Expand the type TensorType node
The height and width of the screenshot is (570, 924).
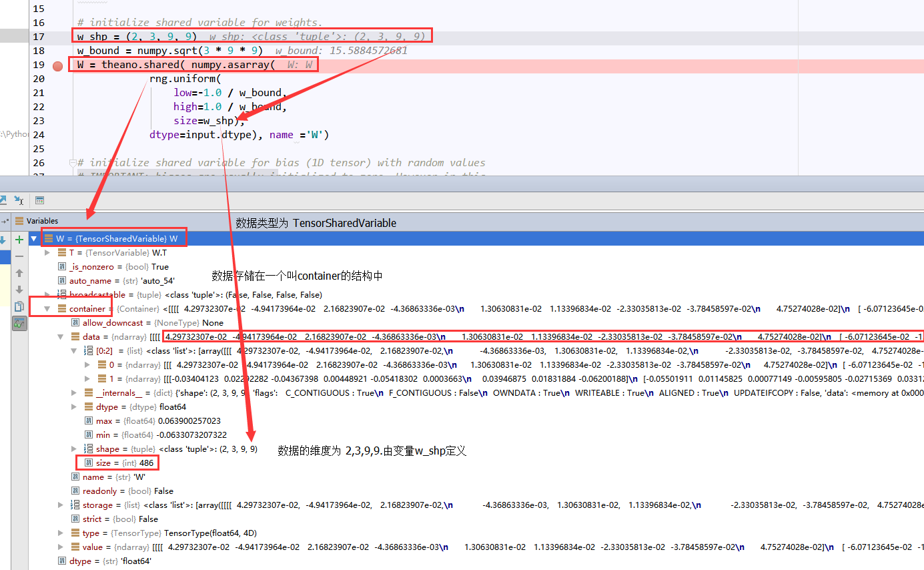tap(61, 533)
